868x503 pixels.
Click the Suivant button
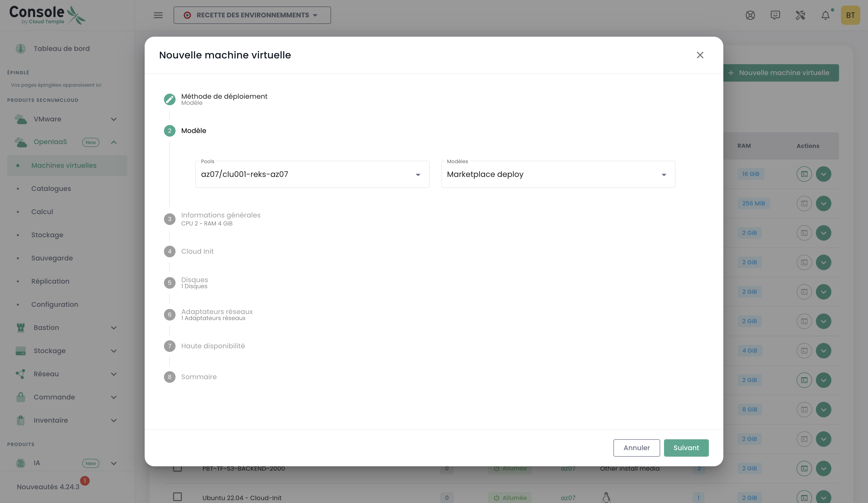pos(686,448)
